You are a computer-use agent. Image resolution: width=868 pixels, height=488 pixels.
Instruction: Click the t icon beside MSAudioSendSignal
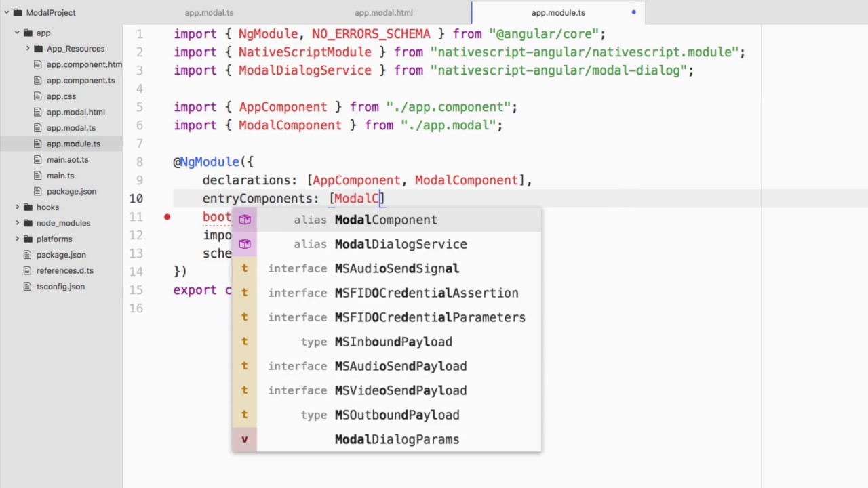click(244, 268)
